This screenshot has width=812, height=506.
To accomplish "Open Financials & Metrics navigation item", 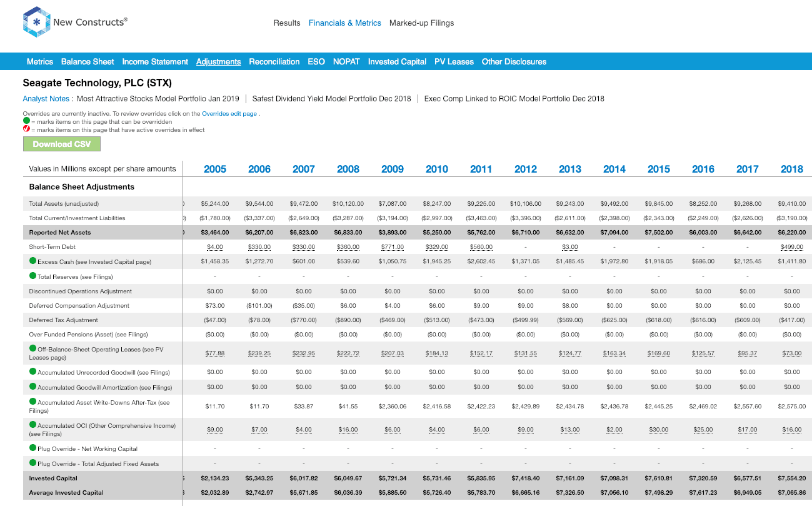I will pos(345,23).
